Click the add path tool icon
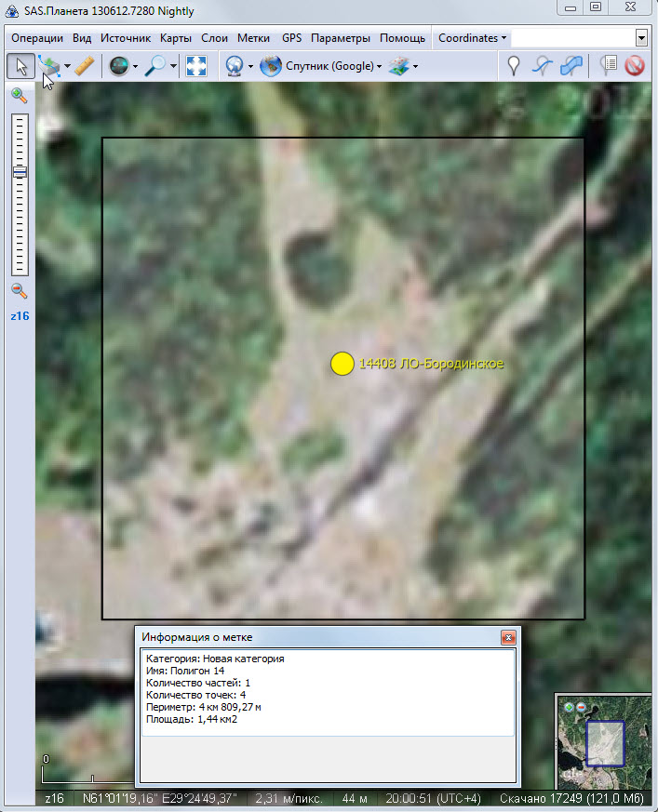Viewport: 658px width, 812px height. [x=542, y=66]
